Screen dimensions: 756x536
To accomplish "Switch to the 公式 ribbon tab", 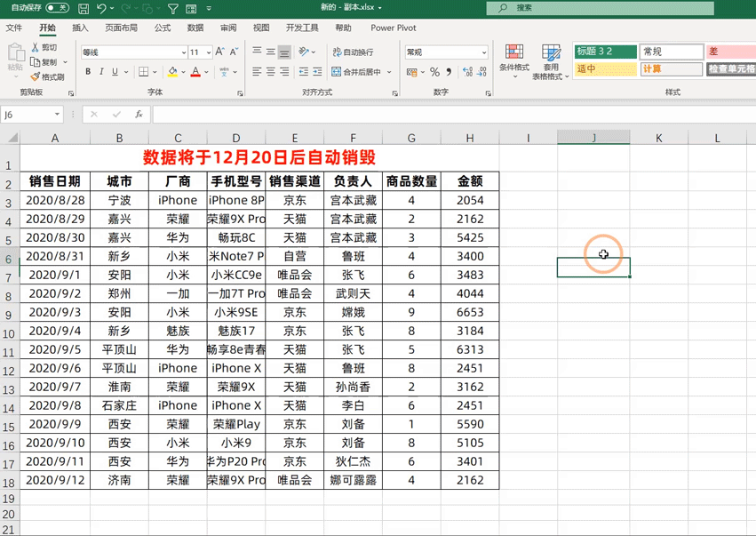I will click(x=163, y=28).
